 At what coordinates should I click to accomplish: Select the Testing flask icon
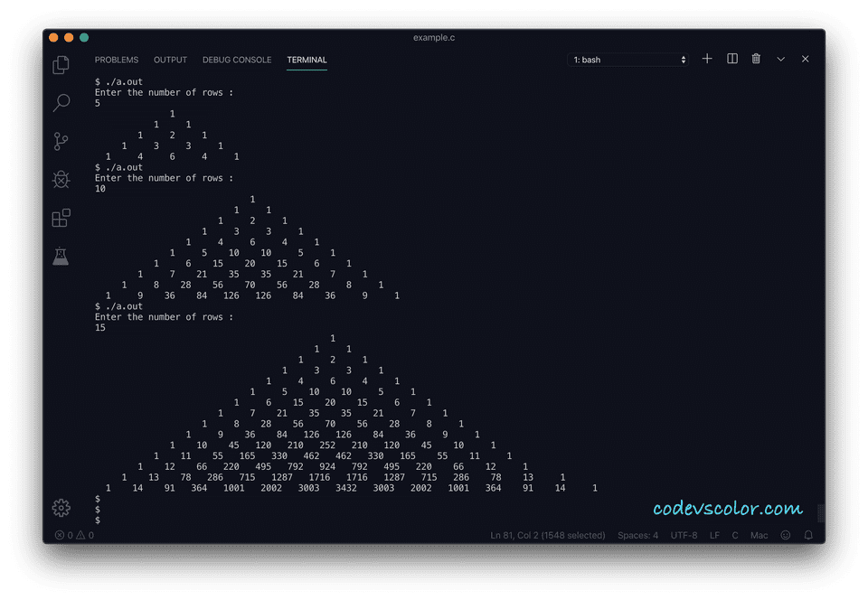[x=61, y=256]
